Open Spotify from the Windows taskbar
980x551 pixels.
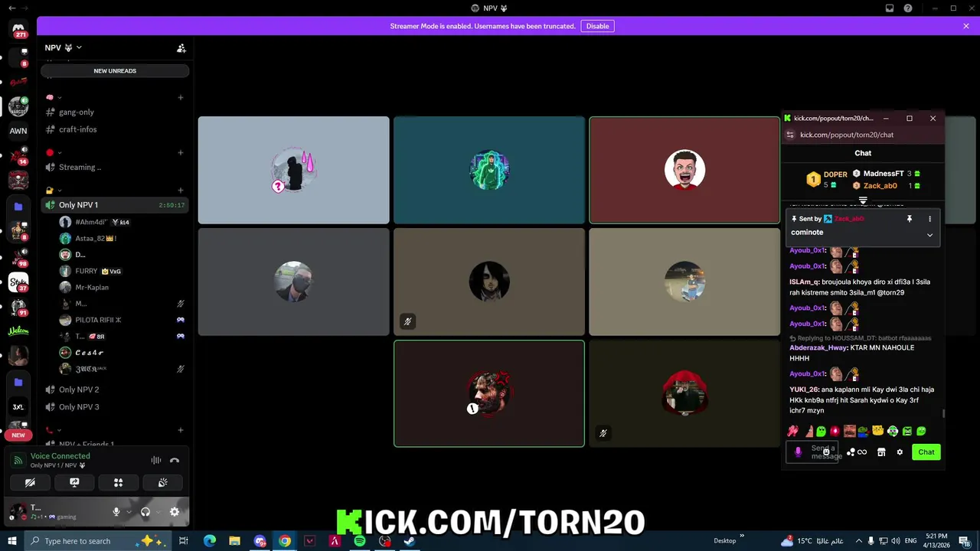tap(360, 541)
